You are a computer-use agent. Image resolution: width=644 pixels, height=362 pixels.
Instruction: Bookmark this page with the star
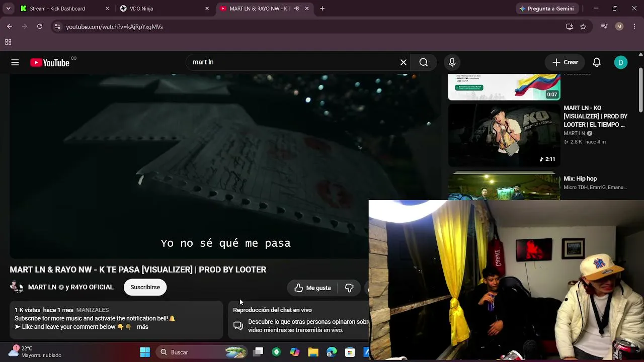pyautogui.click(x=583, y=27)
